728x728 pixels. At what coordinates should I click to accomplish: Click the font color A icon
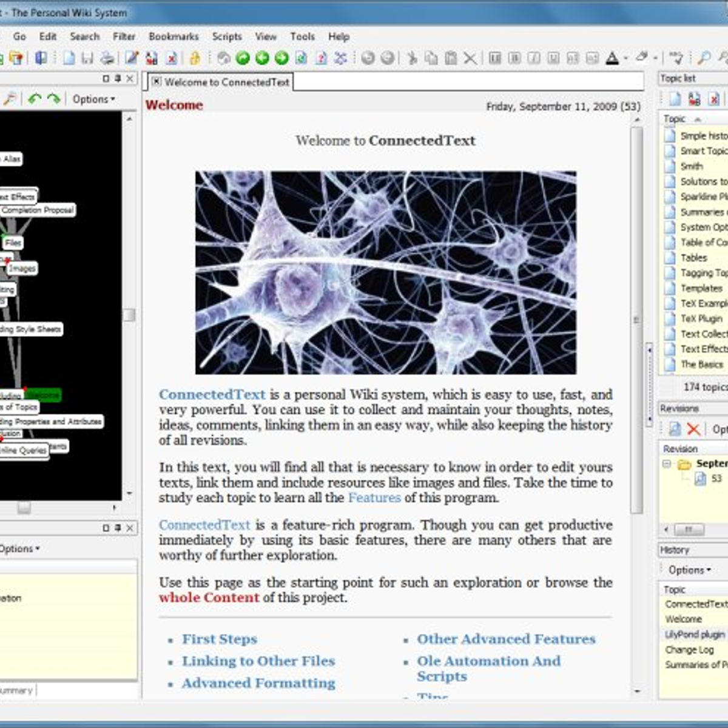pos(612,58)
